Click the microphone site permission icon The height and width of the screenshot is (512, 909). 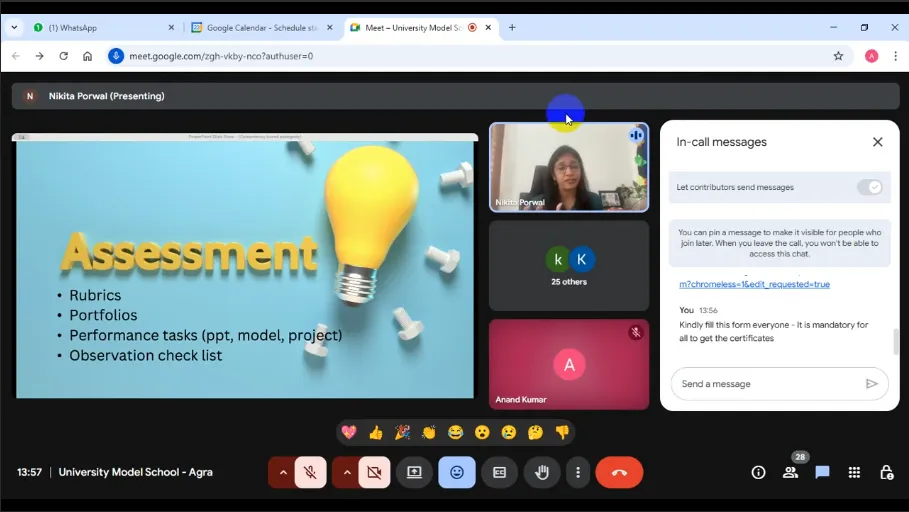click(116, 56)
